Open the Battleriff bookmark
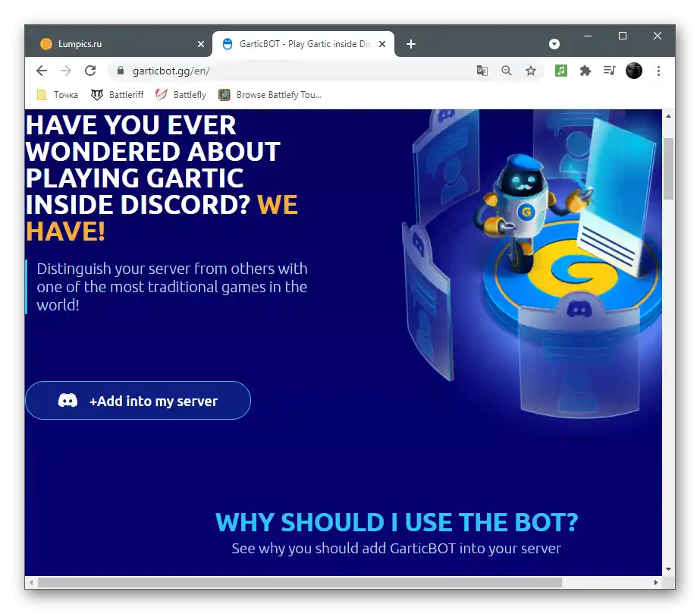The width and height of the screenshot is (700, 614). pos(118,95)
